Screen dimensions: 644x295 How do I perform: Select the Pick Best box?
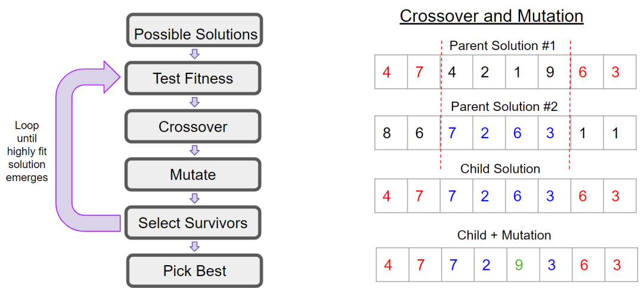coord(194,271)
